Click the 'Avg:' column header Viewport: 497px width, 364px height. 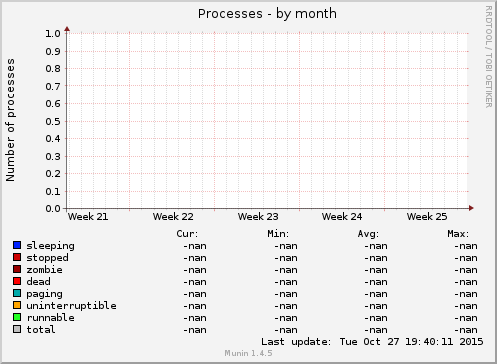pyautogui.click(x=368, y=234)
